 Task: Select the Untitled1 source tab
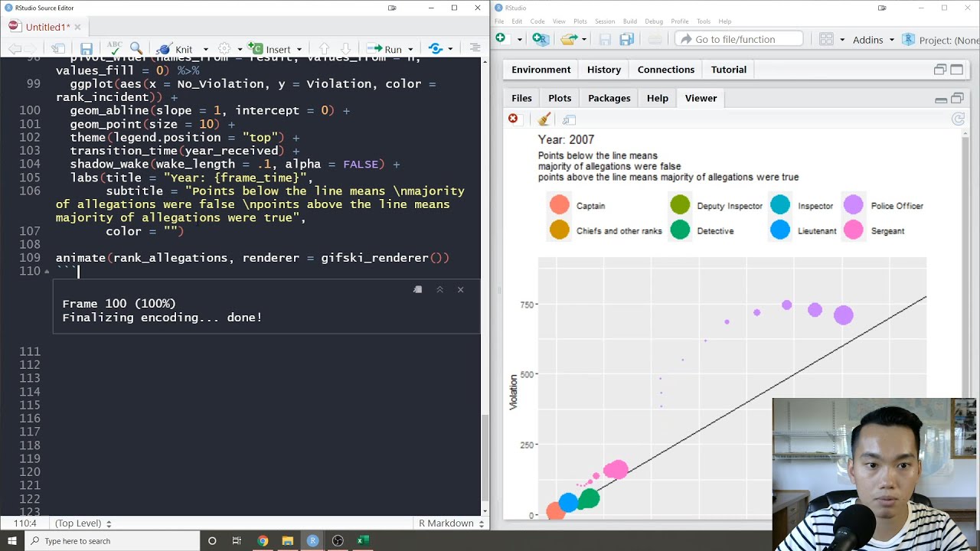[x=47, y=27]
